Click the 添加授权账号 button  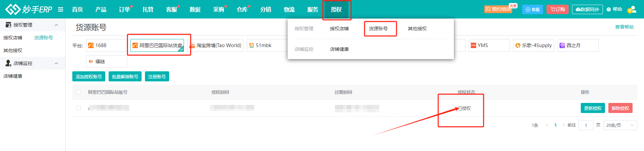pyautogui.click(x=89, y=76)
